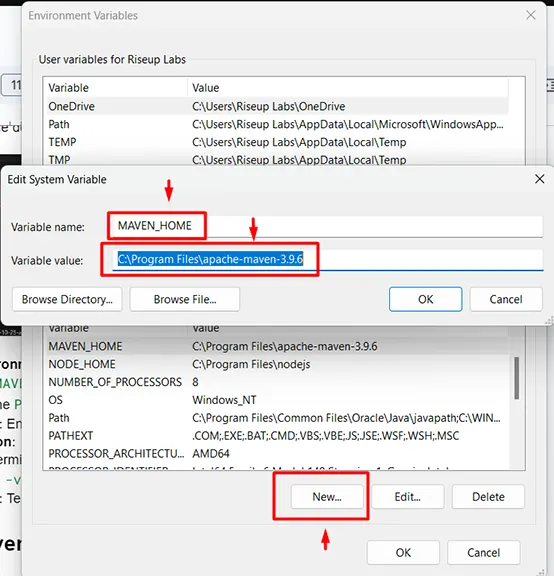
Task: Select NUMBER_OF_PROCESSORS system variable row
Action: coord(277,382)
